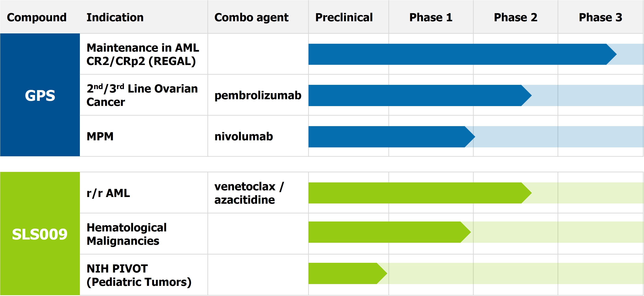Select the Phase 3 header

(x=600, y=17)
